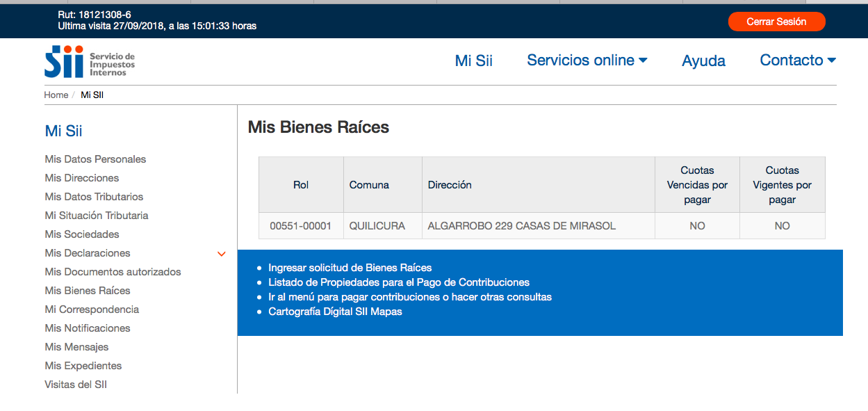Open Mis Notificaciones in sidebar
This screenshot has width=868, height=411.
(x=88, y=328)
